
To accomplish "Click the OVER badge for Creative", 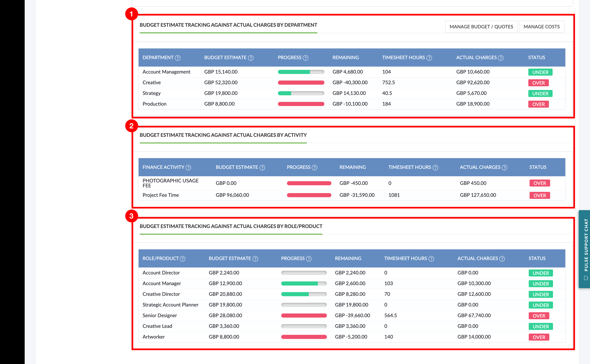I will pyautogui.click(x=538, y=83).
